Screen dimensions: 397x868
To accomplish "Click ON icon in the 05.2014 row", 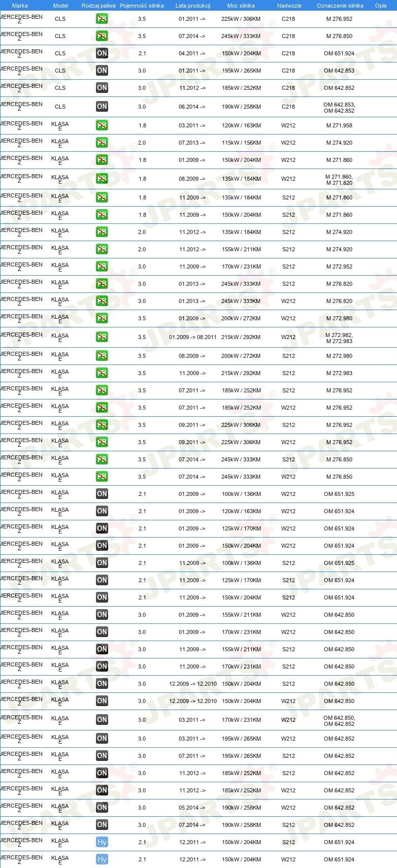I will coord(102,808).
